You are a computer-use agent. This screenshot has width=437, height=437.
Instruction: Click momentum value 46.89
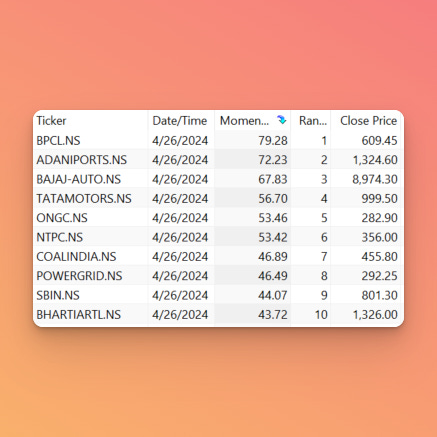click(x=273, y=257)
